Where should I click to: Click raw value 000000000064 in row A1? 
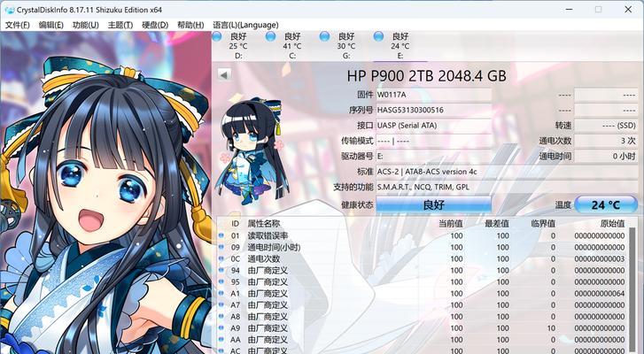tap(599, 293)
